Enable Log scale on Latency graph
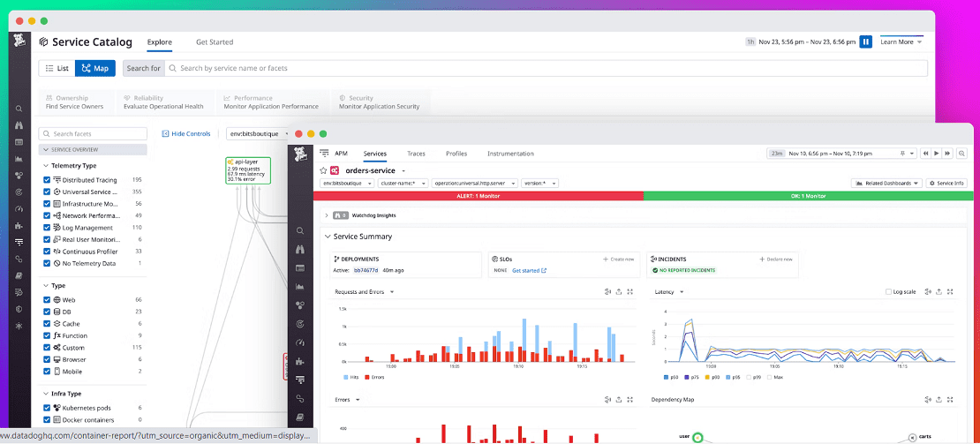 click(x=889, y=291)
